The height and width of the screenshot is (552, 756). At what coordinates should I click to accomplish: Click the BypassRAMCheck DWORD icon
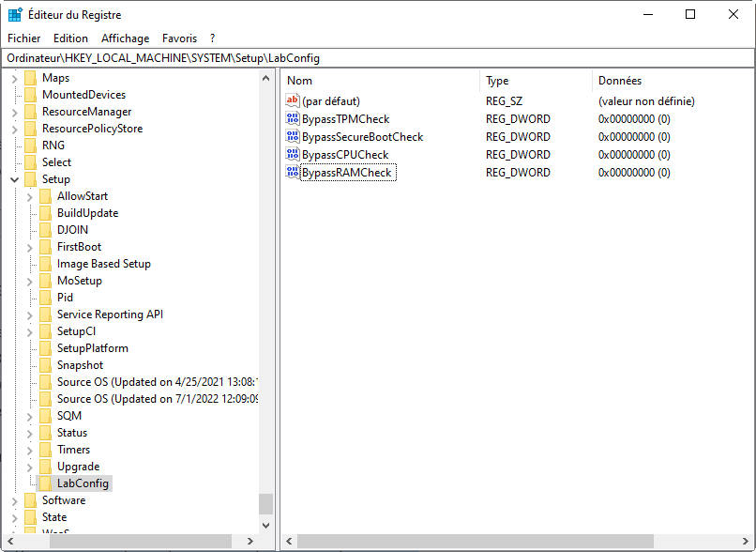[x=292, y=173]
